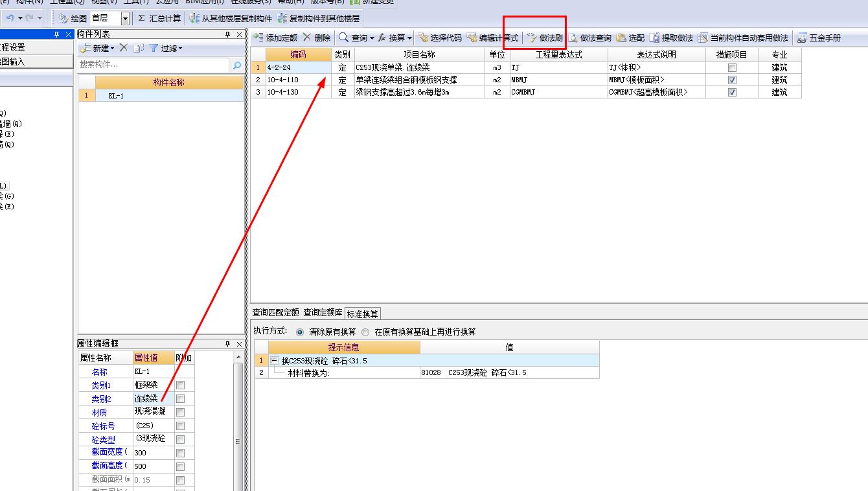
Task: Click the 添加定额 (add quota) toolbar button
Action: (x=276, y=38)
